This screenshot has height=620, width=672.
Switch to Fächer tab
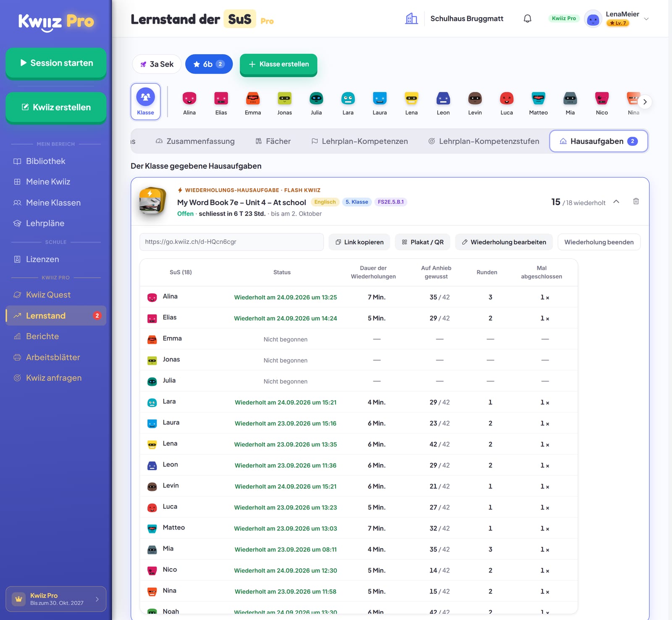tap(273, 141)
